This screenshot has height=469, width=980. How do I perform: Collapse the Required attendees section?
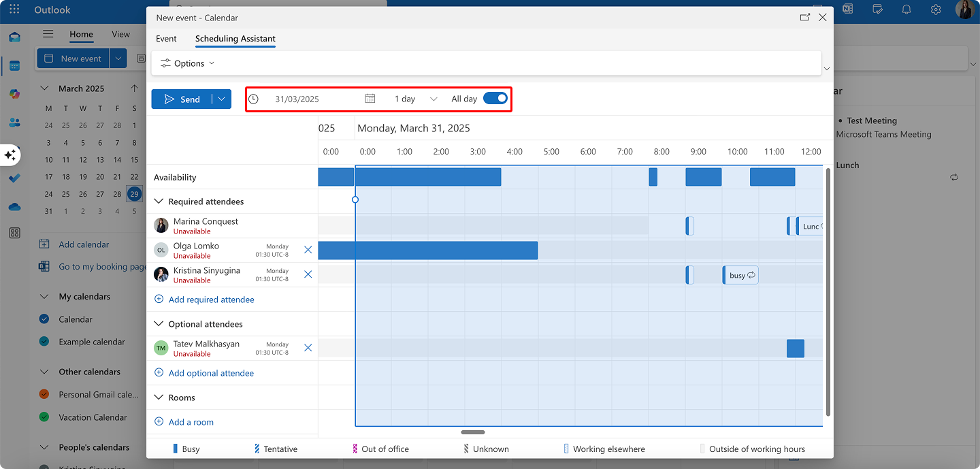pos(159,201)
